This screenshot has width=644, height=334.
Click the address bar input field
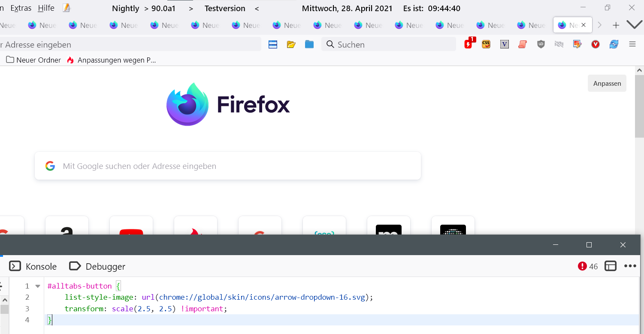(x=130, y=44)
